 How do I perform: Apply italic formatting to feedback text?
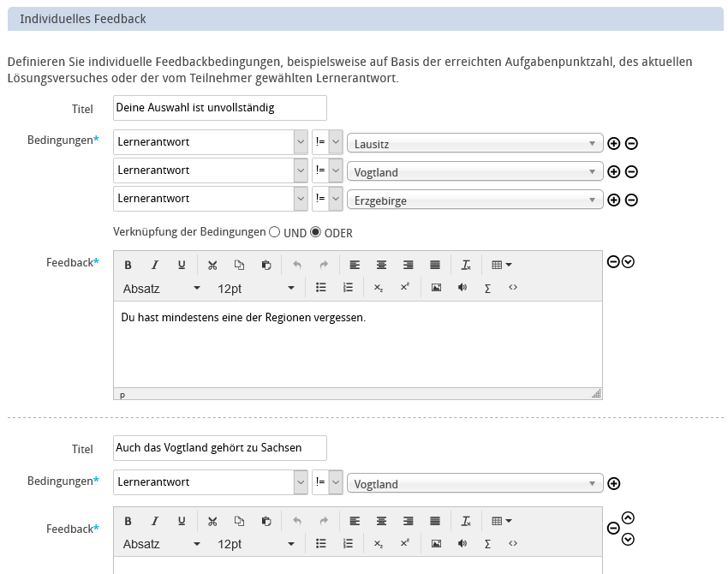coord(155,264)
